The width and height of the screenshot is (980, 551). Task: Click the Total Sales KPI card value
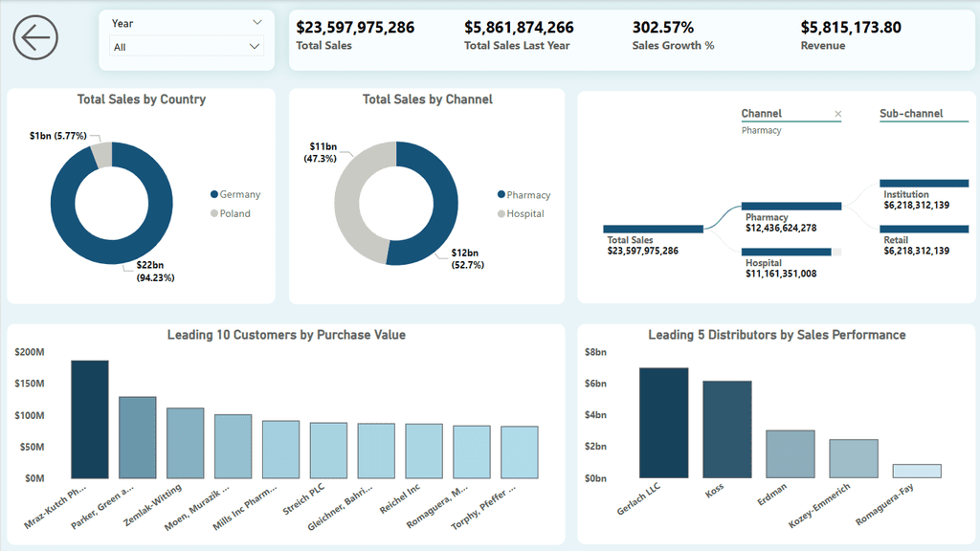pos(355,28)
